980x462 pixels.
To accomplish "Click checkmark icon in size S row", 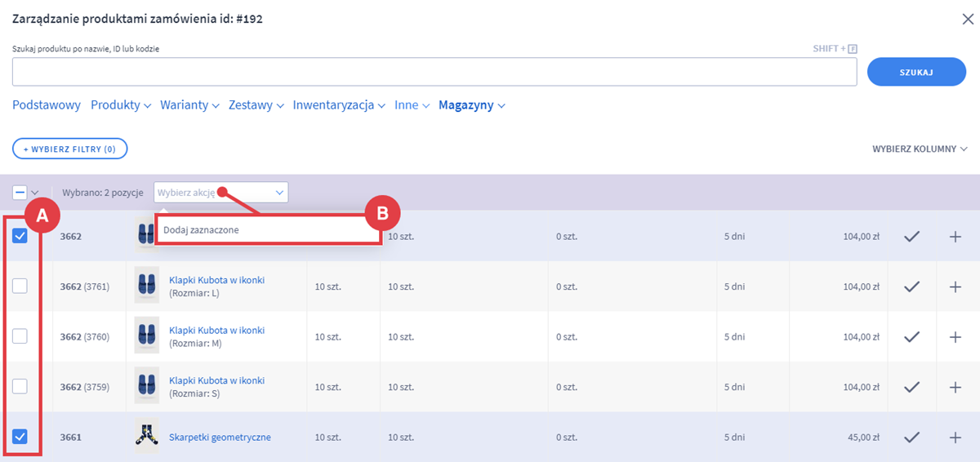I will tap(912, 387).
